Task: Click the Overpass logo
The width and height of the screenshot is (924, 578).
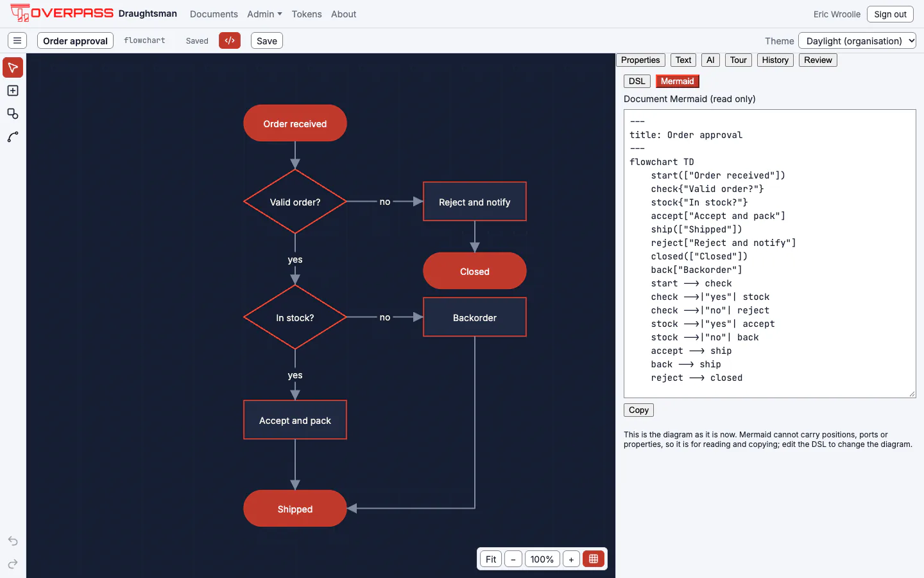Action: click(x=62, y=13)
